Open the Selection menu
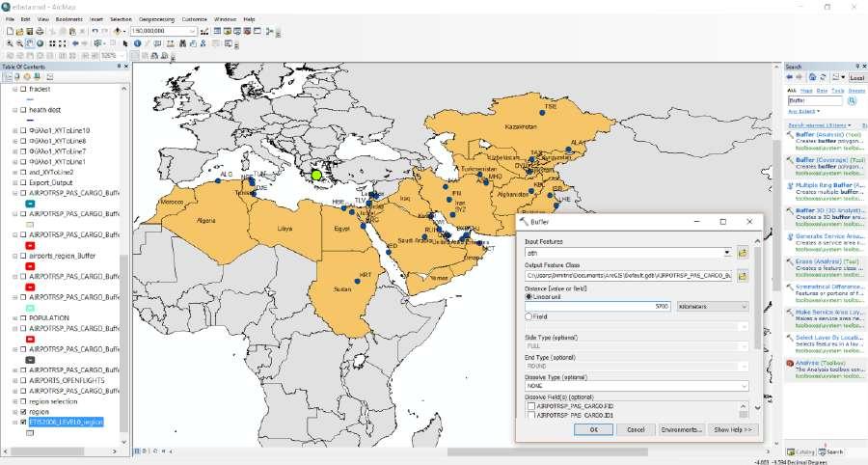The image size is (868, 465). tap(121, 19)
